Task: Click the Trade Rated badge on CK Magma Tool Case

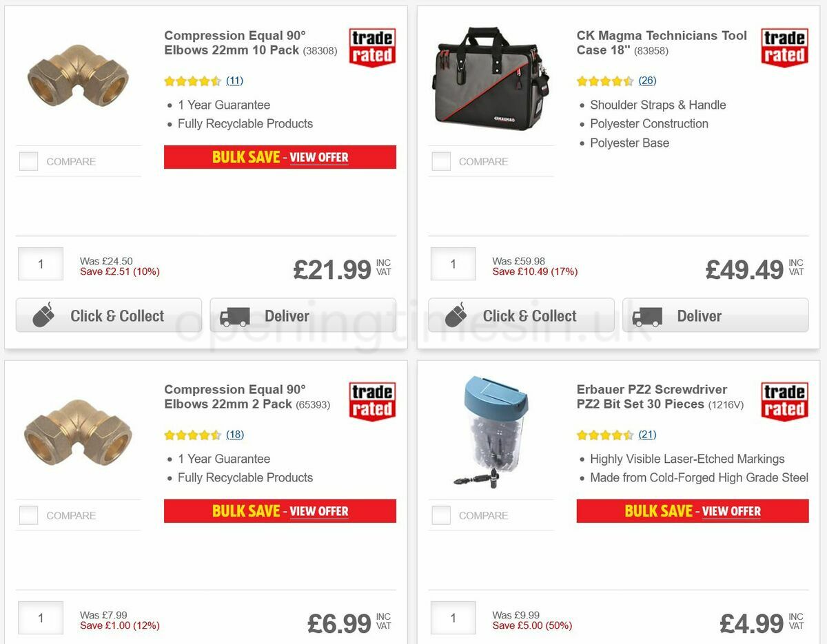Action: tap(784, 45)
